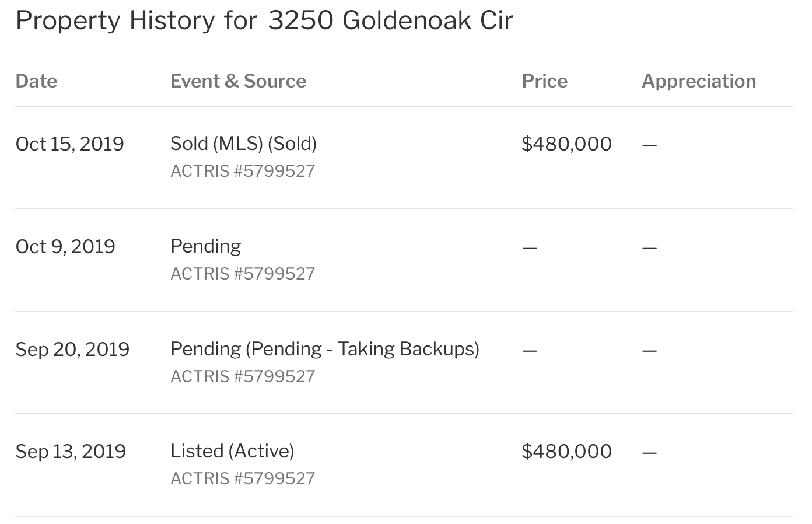Click the Property History heading
The image size is (812, 524).
click(264, 21)
